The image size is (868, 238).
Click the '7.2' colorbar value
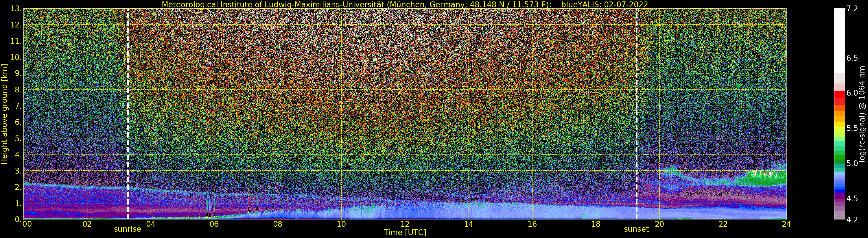[852, 9]
